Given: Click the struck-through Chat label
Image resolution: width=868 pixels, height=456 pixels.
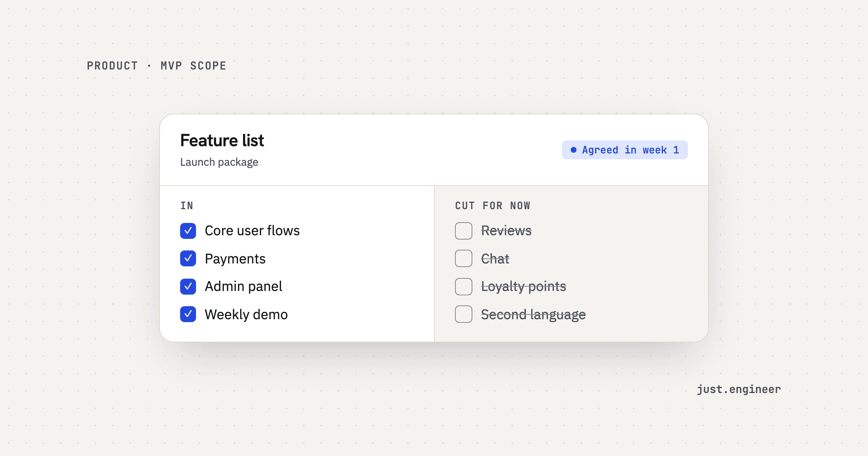Looking at the screenshot, I should pos(495,259).
